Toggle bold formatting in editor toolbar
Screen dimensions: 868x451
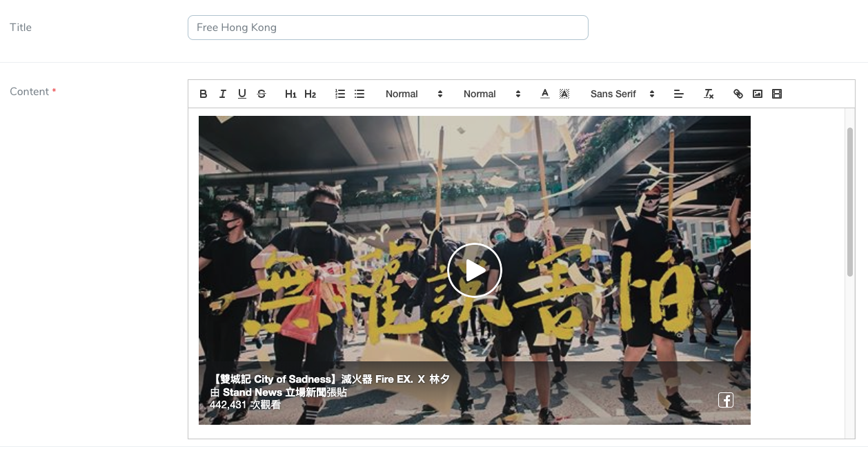point(204,94)
